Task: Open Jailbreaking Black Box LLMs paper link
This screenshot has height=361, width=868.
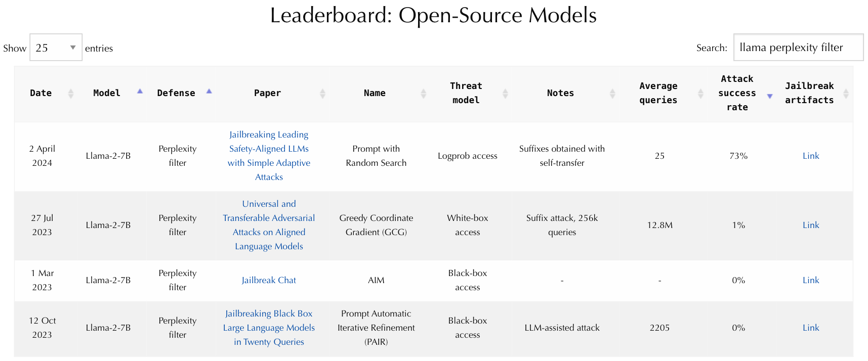Action: tap(269, 328)
